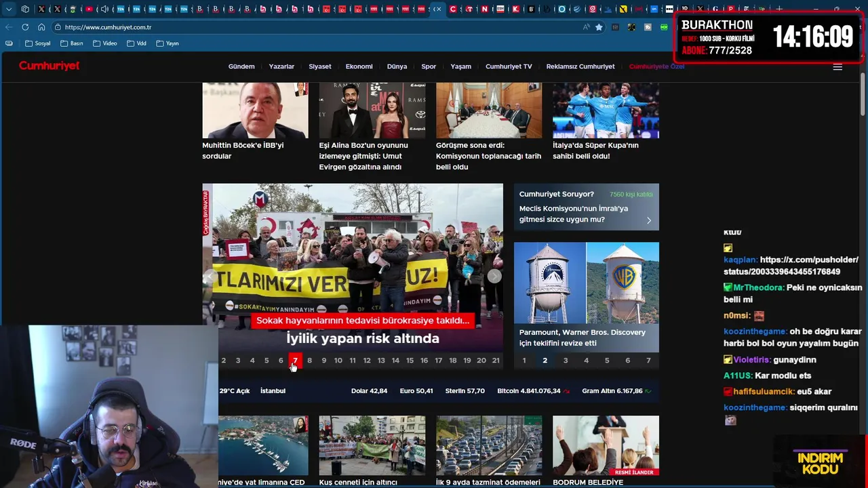
Task: Open the workspaces icon beside tab list
Action: [25, 9]
